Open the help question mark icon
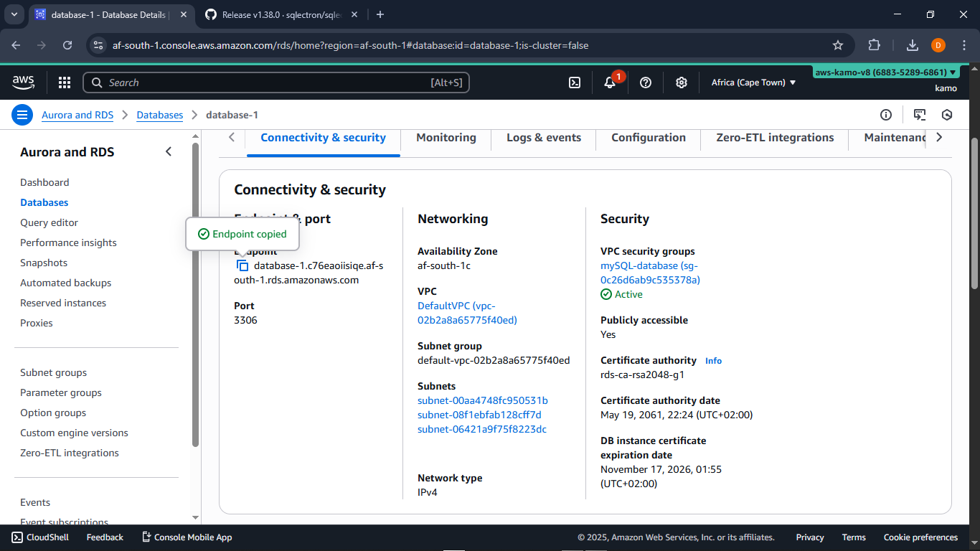980x551 pixels. pyautogui.click(x=645, y=83)
